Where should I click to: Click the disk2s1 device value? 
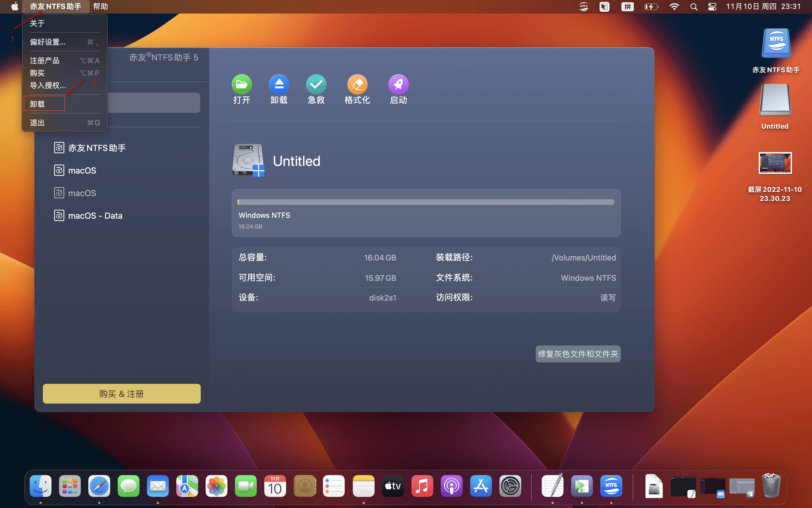[383, 298]
